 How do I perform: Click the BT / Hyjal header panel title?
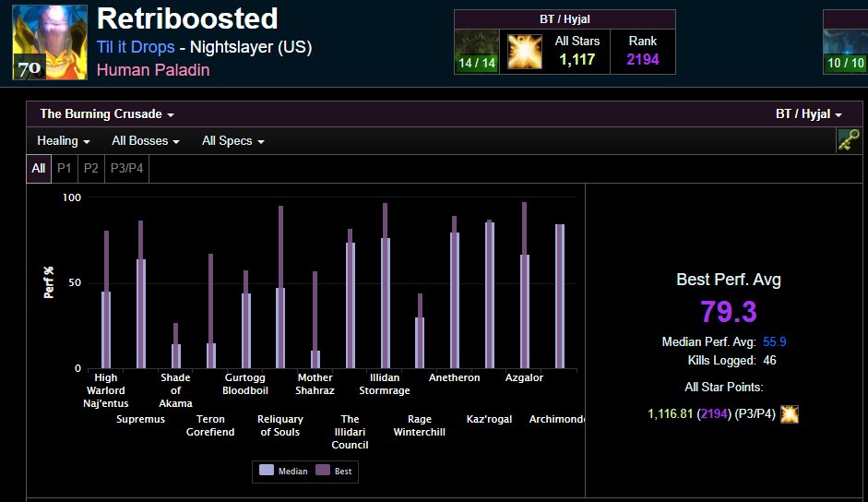(565, 19)
